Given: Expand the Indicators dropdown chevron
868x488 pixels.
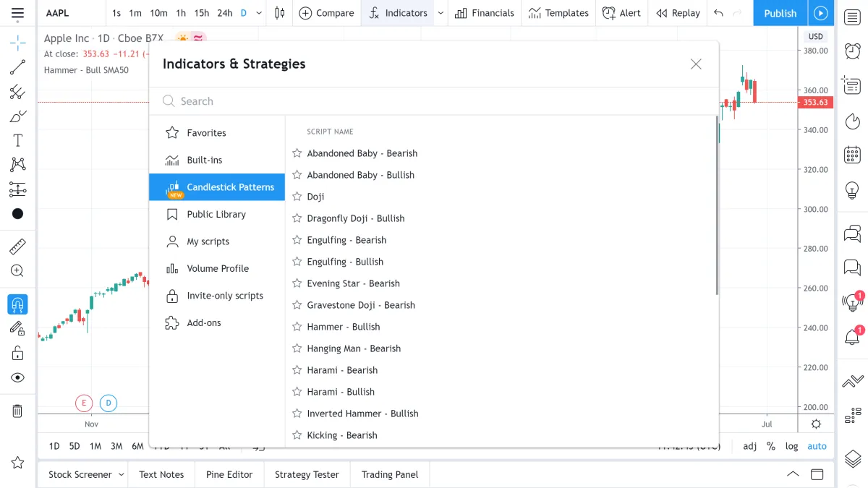Looking at the screenshot, I should tap(441, 13).
